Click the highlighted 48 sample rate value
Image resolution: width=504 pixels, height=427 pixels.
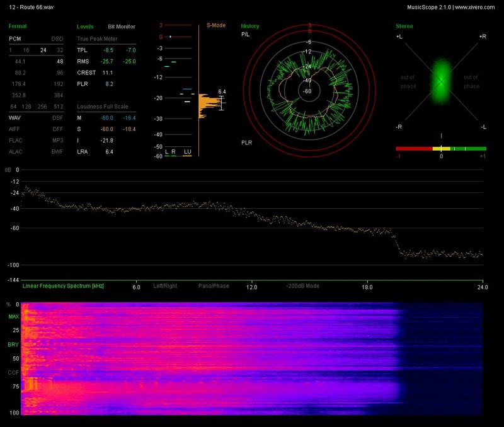coord(60,61)
